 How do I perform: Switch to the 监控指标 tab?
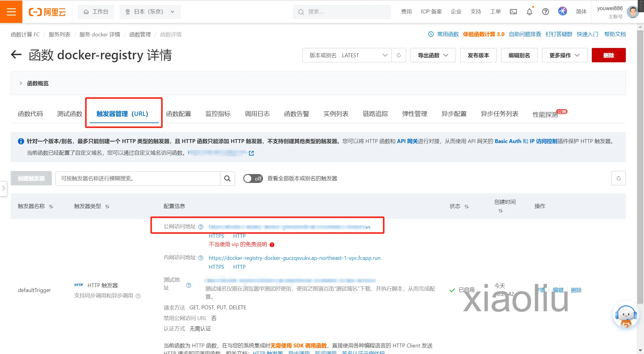(x=218, y=114)
